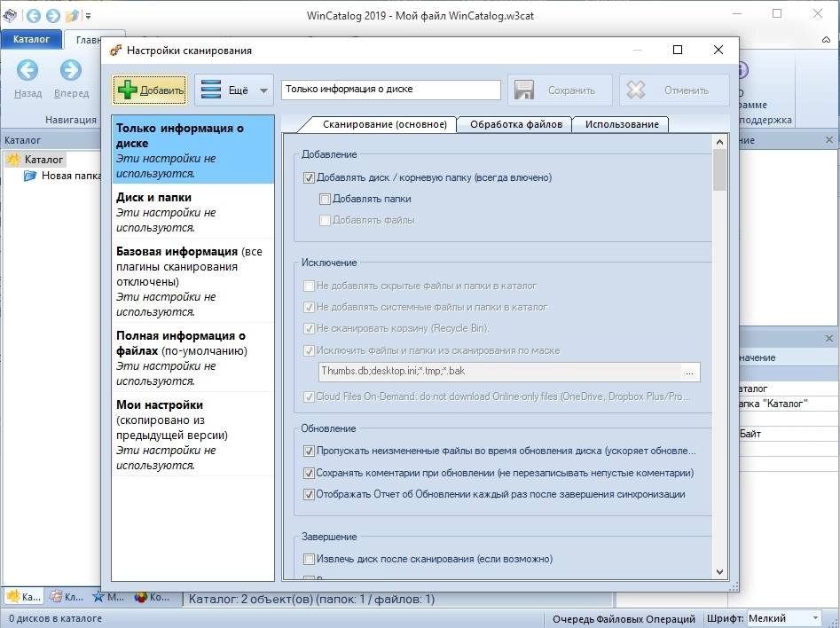Click the dialog resize grip corner
Screen dimensions: 840x628
(x=734, y=586)
